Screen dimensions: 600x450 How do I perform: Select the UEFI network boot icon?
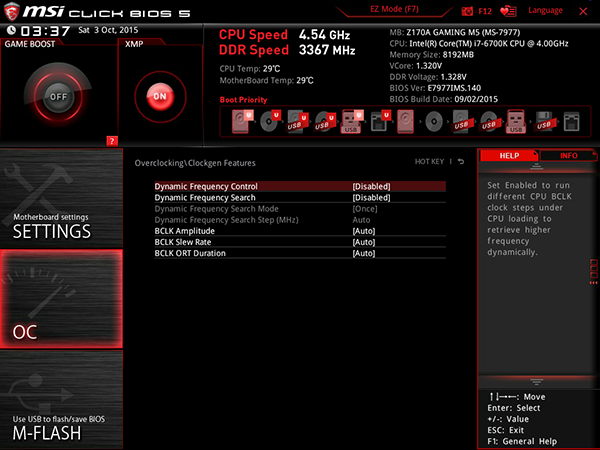click(x=380, y=121)
